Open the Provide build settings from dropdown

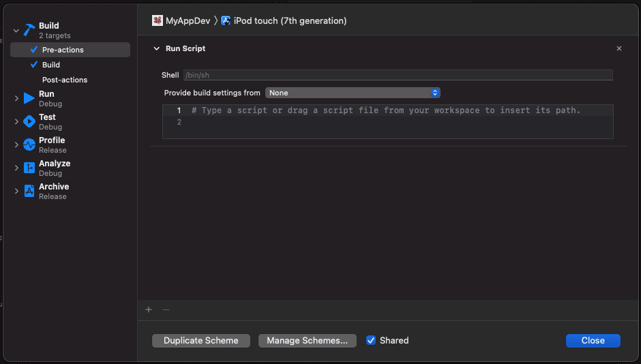(x=353, y=93)
